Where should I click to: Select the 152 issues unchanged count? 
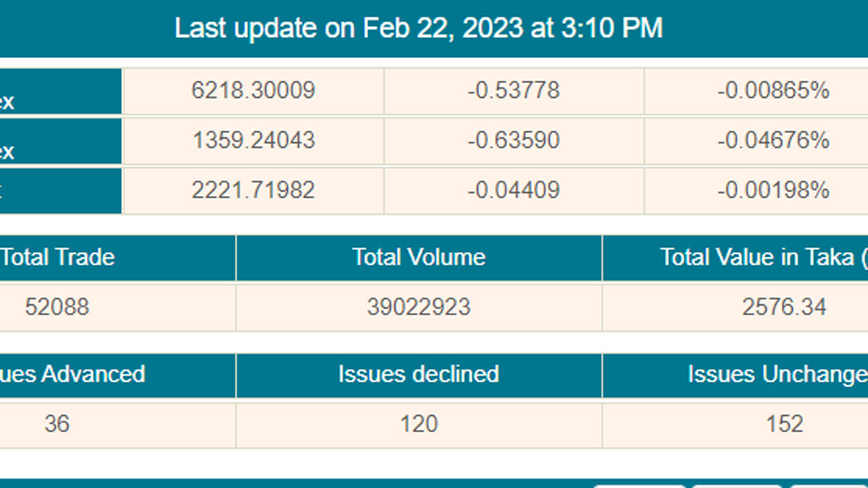tap(784, 423)
